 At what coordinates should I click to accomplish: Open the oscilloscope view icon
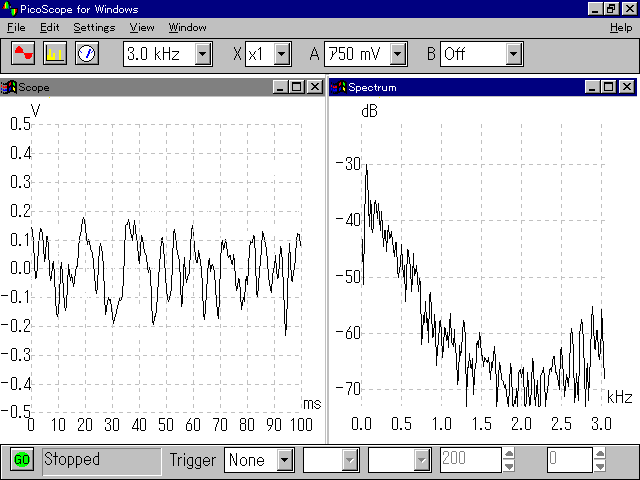coord(23,53)
